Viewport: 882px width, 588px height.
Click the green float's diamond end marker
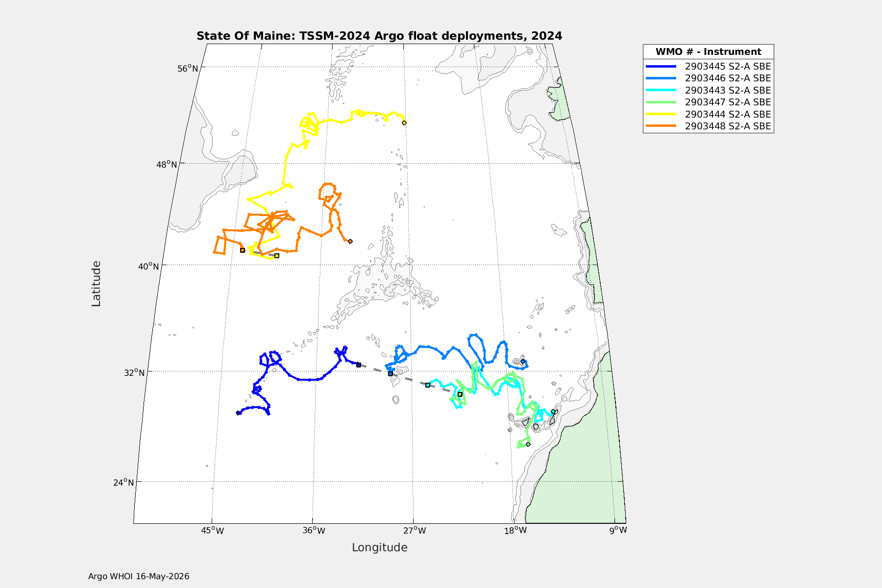click(x=528, y=444)
